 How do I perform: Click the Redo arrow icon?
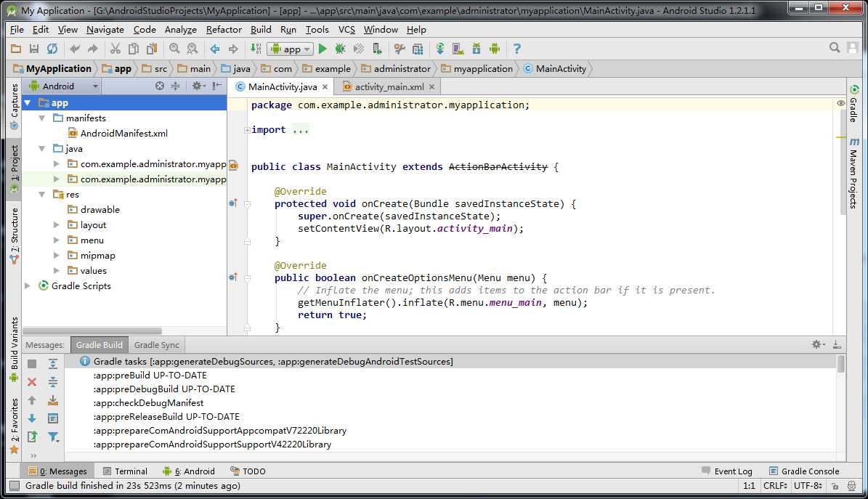[x=92, y=49]
